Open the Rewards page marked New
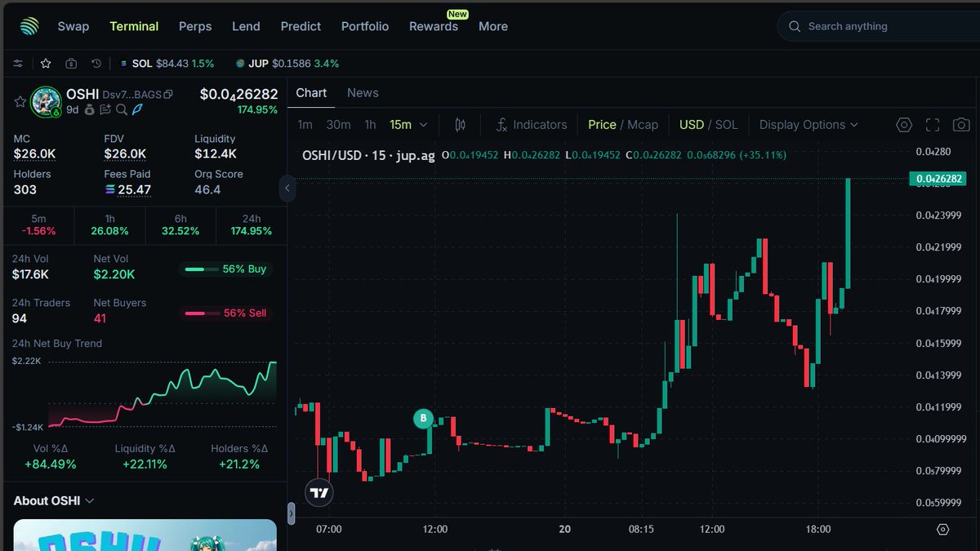The image size is (980, 551). tap(434, 26)
